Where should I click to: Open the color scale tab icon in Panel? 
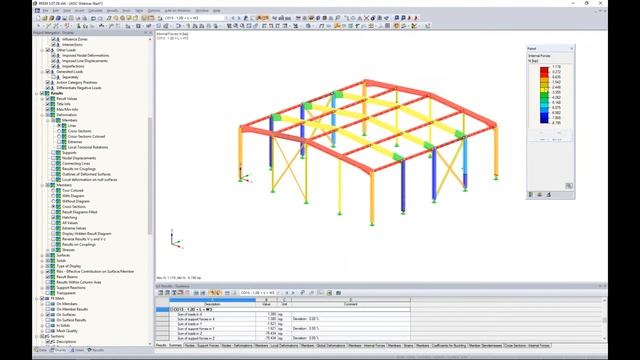click(x=531, y=195)
